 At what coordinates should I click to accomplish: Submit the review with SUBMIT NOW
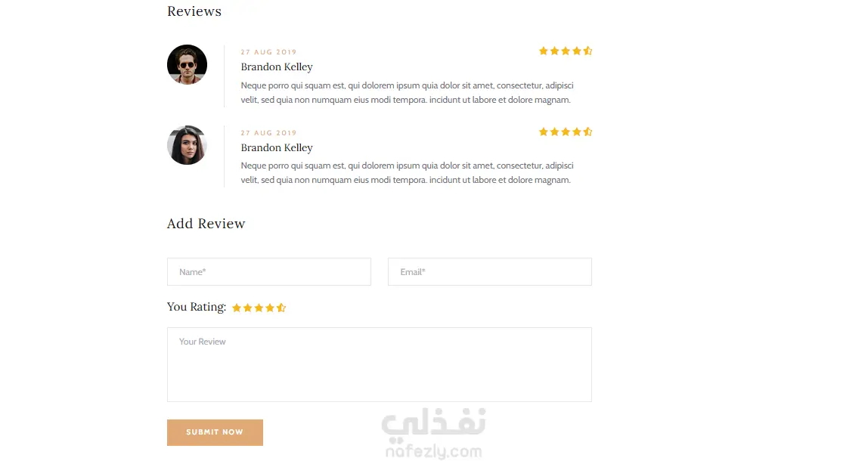[215, 432]
